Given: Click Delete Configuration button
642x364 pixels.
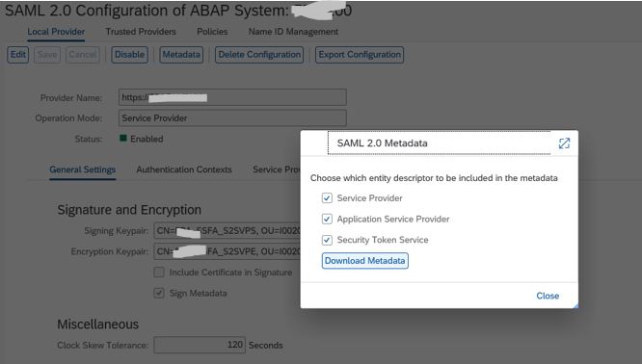Looking at the screenshot, I should 259,55.
